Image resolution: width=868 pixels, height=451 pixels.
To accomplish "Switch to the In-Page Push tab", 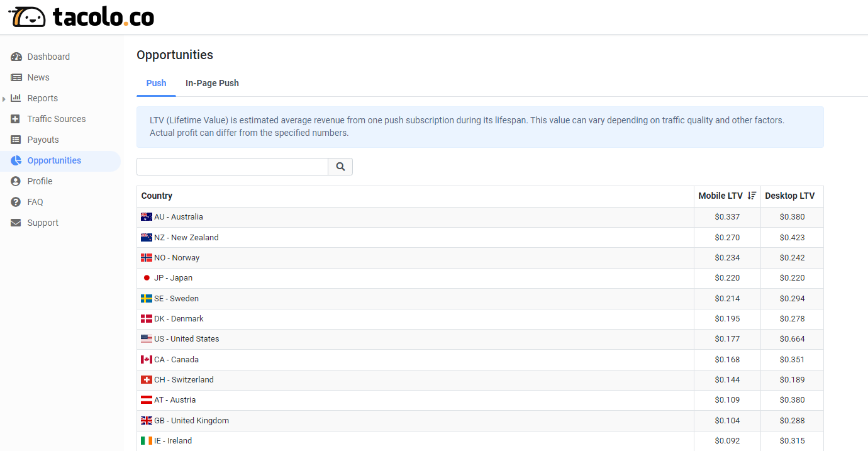I will point(212,83).
